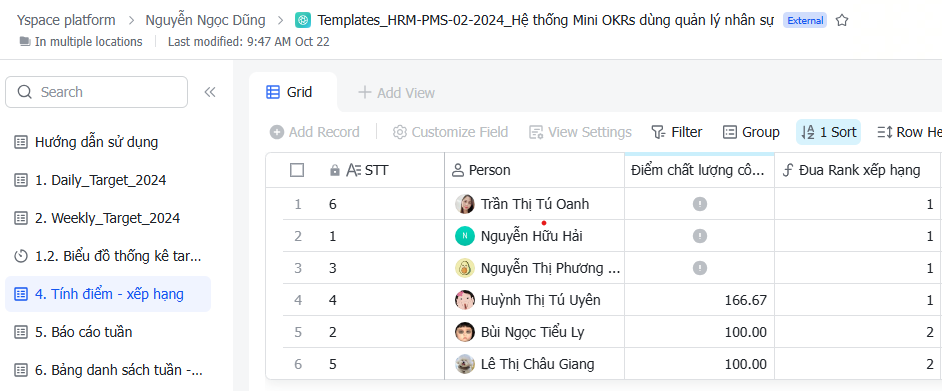Click rank cell in Huỳnh Thị Tú Uyên row
The width and height of the screenshot is (942, 391).
pos(858,300)
